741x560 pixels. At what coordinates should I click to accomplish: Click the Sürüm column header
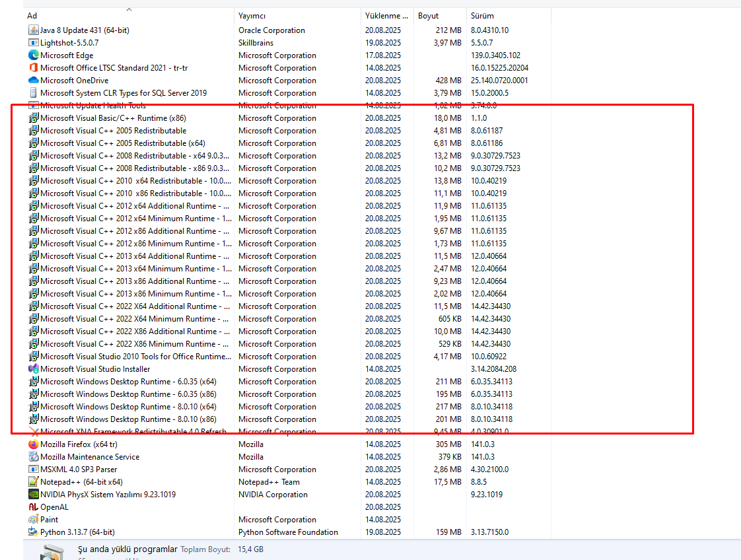482,16
